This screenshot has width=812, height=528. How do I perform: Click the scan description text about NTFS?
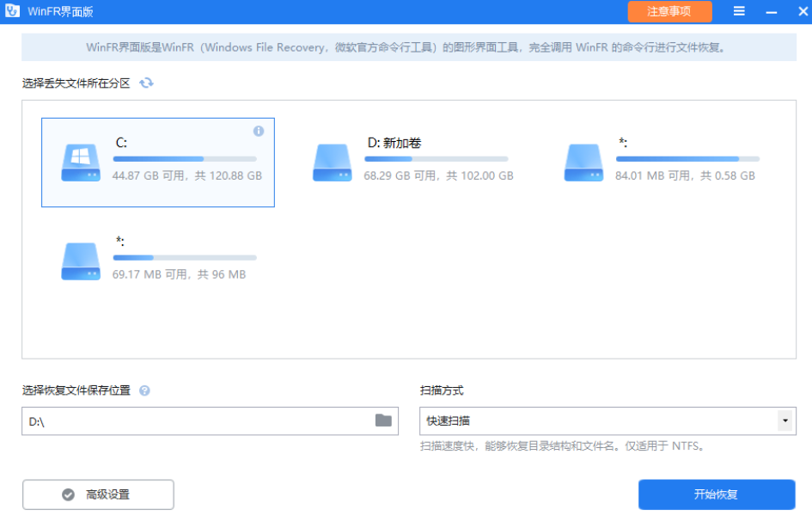pos(562,446)
